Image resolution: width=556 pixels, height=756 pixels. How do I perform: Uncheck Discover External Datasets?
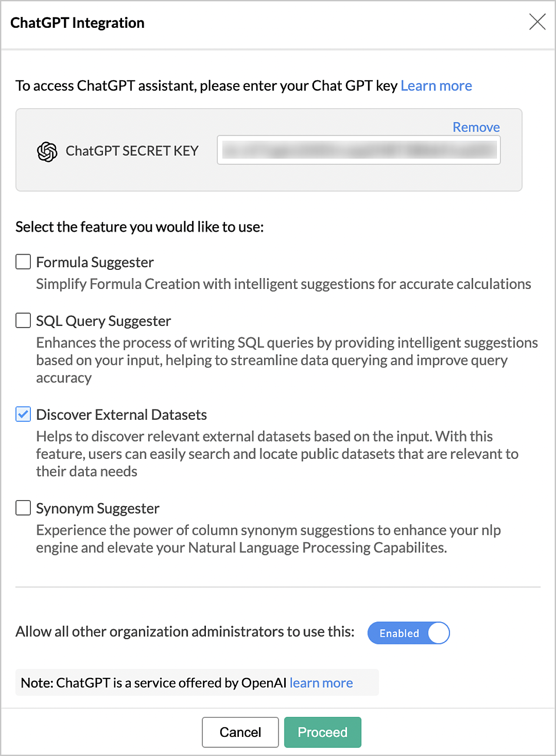coord(23,414)
